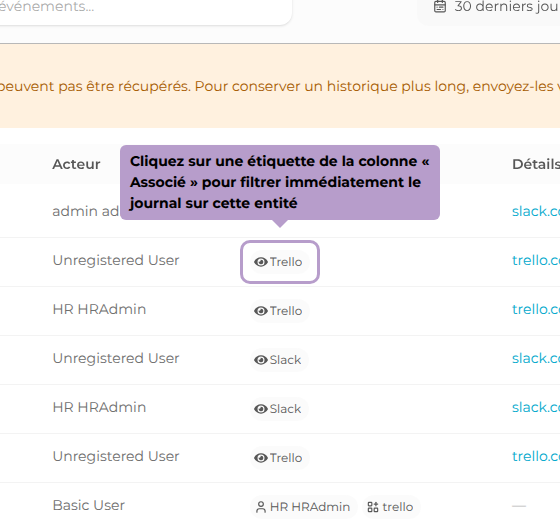
Task: Click the 'Détails' column header
Action: point(536,164)
